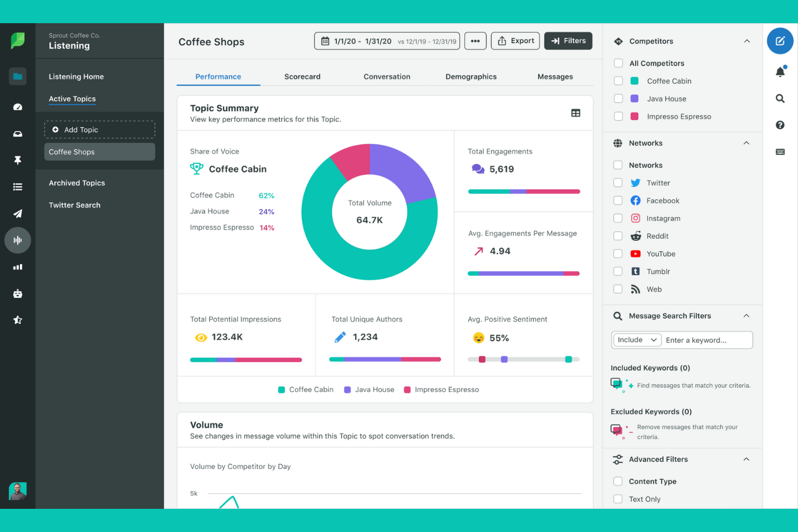The width and height of the screenshot is (798, 532).
Task: Click the keyword entry field
Action: (707, 340)
